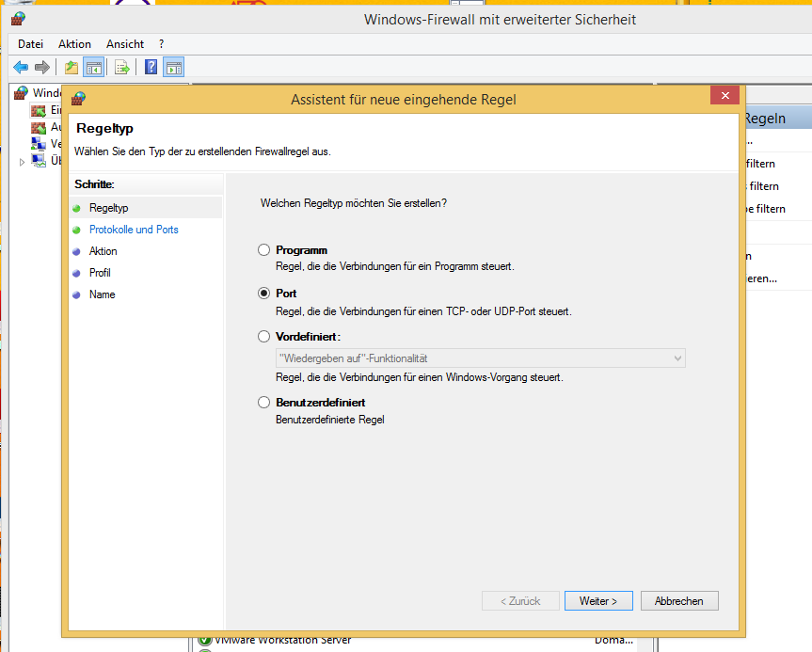
Task: Click the Abbrechen button
Action: point(679,601)
